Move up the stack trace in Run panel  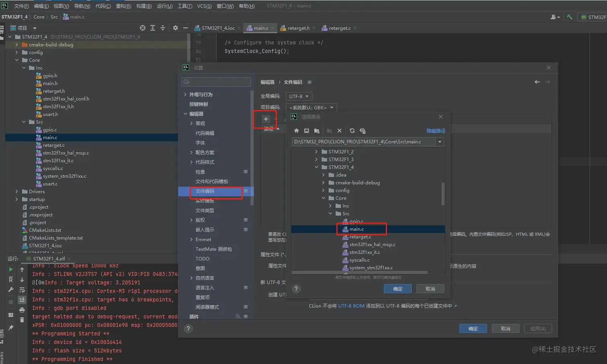(x=22, y=270)
